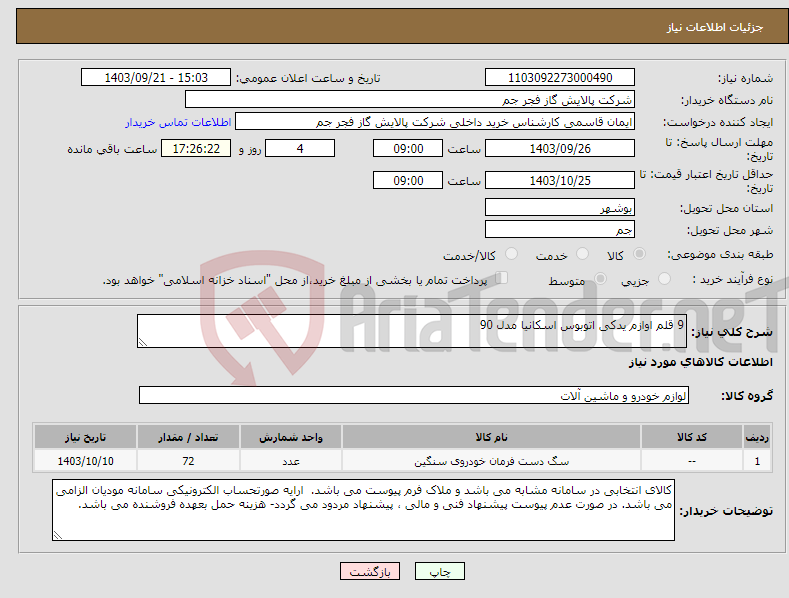Click the تعداد / مقدار column header

188,437
